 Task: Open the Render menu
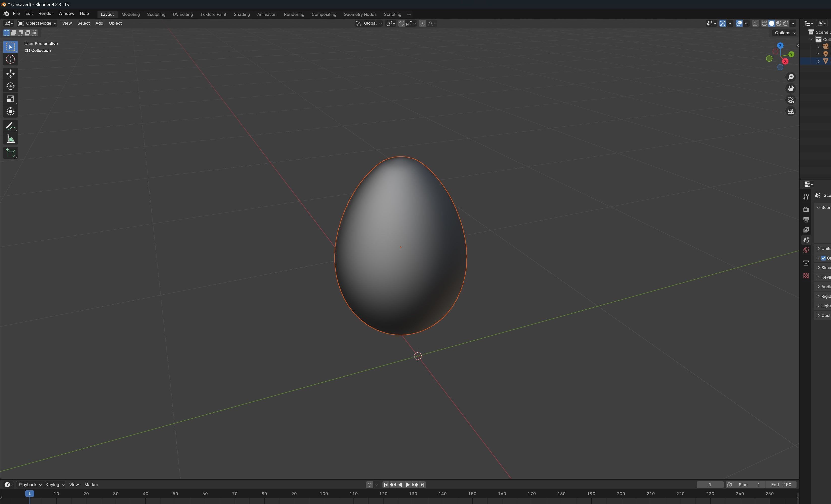pos(46,14)
